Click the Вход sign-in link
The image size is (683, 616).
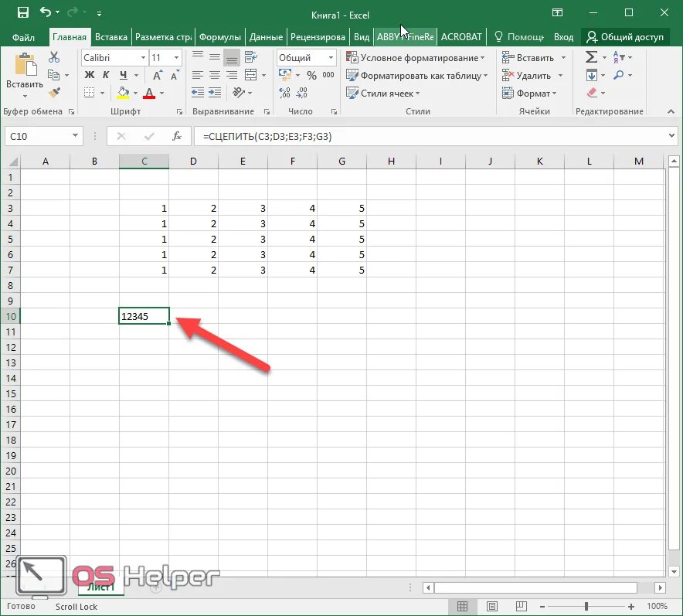point(563,37)
